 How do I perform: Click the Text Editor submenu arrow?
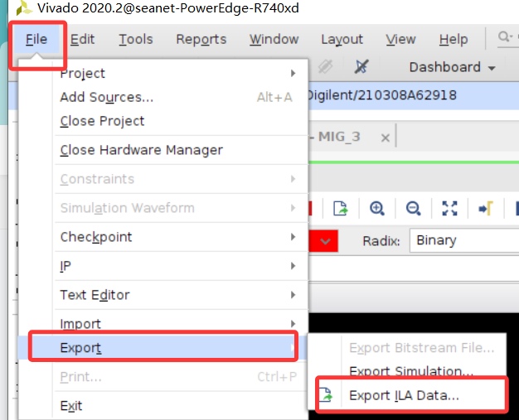coord(293,295)
